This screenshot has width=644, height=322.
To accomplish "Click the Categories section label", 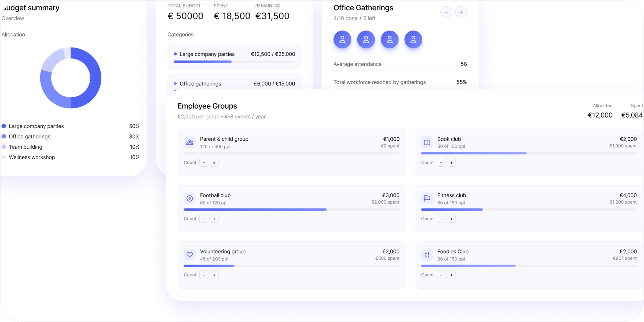I will pos(181,35).
